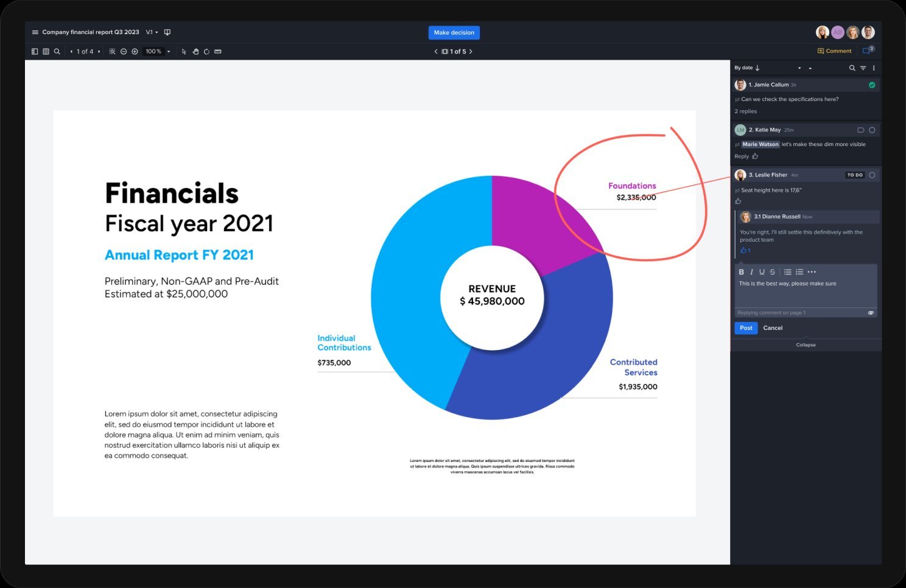
Task: Like Dianne Russell's reply
Action: click(x=743, y=250)
